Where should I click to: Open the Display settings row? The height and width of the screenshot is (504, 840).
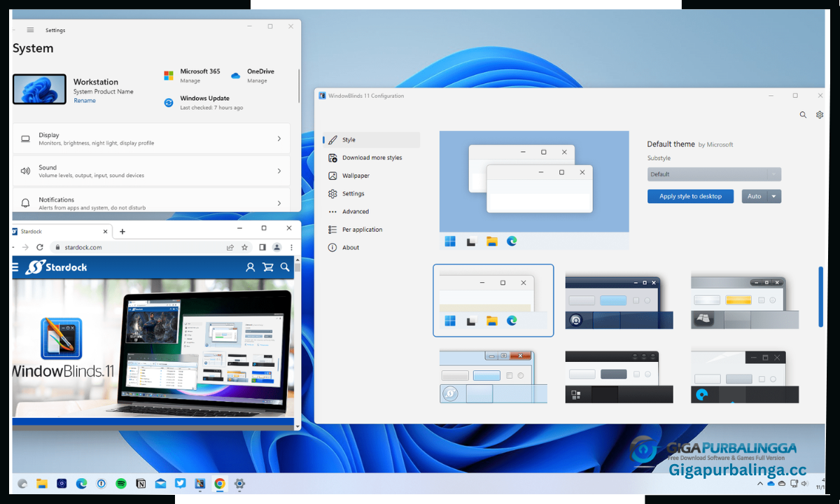point(151,139)
